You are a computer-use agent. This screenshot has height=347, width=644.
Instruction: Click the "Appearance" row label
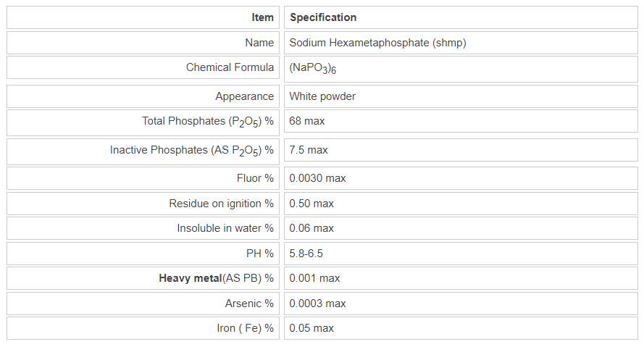point(244,96)
